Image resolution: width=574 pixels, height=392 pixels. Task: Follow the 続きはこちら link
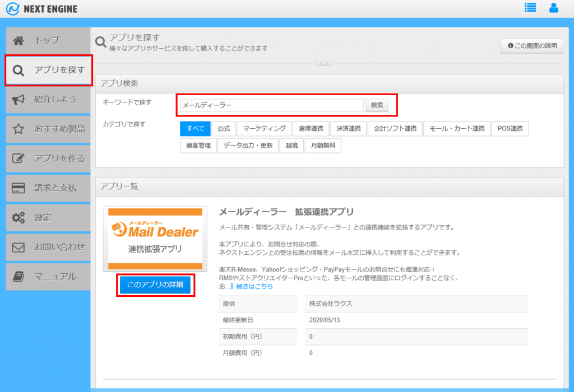coord(254,286)
